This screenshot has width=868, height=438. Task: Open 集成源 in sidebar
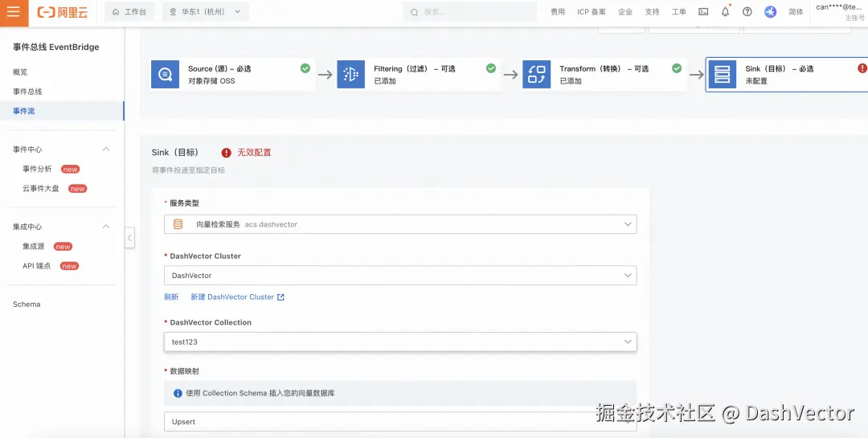point(33,247)
